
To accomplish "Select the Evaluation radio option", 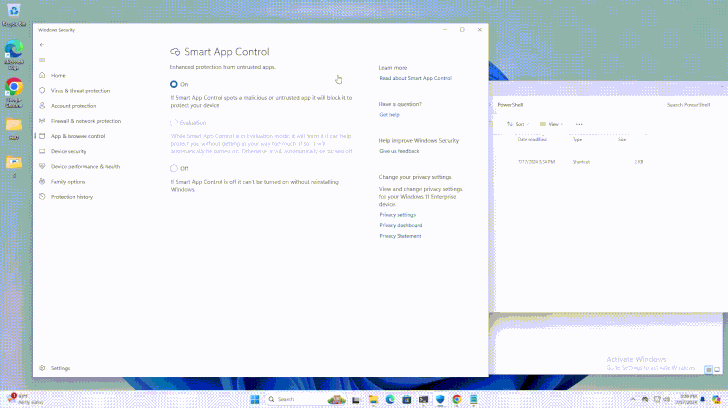I will tap(174, 122).
